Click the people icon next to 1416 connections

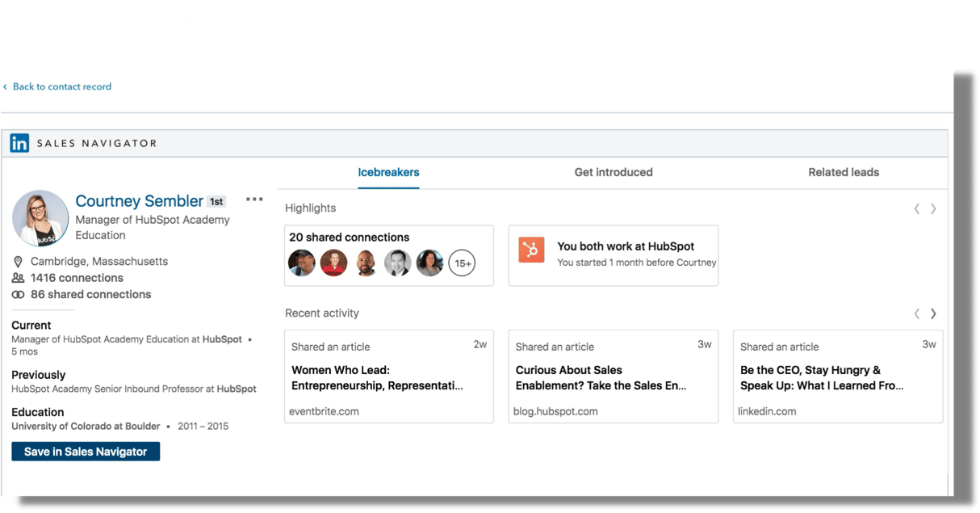pyautogui.click(x=18, y=277)
